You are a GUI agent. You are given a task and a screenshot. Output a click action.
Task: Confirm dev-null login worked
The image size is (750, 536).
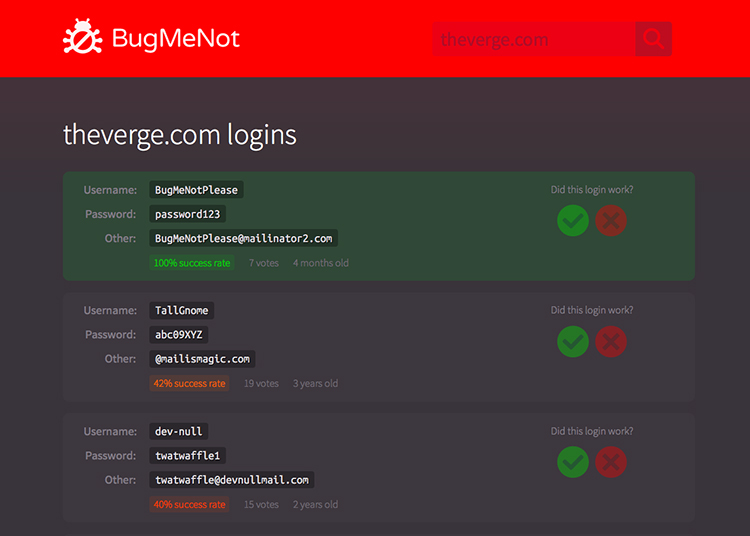tap(573, 462)
